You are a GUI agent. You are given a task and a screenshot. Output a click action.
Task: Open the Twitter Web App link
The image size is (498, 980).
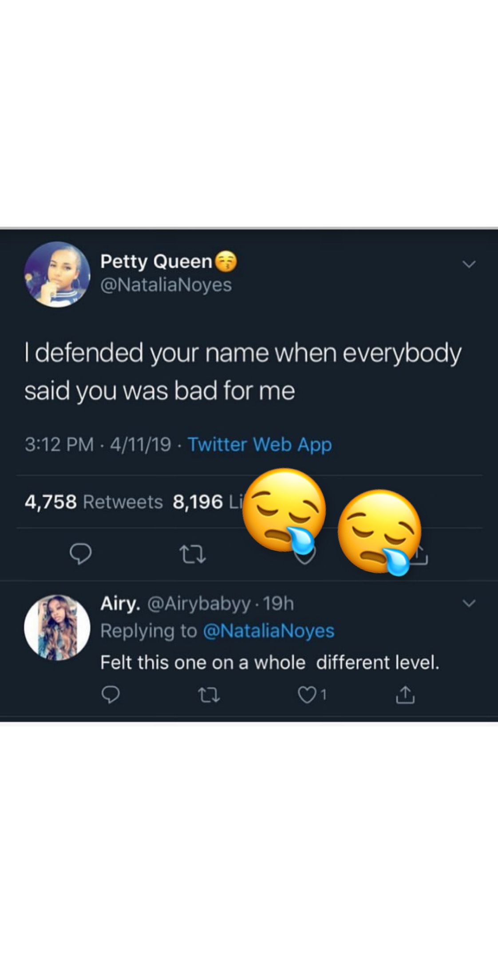(x=260, y=445)
